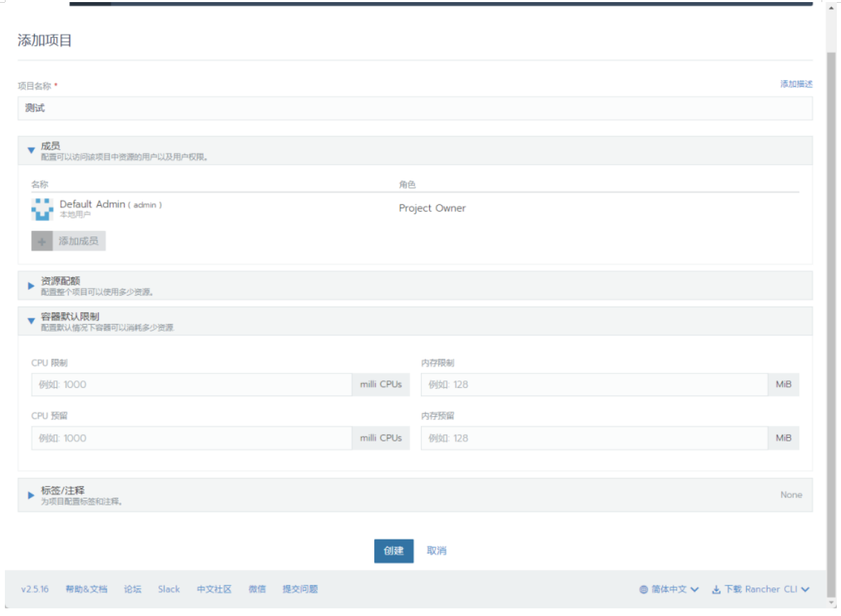Open the 帮助&文档 footer link
This screenshot has width=841, height=616.
coord(86,590)
